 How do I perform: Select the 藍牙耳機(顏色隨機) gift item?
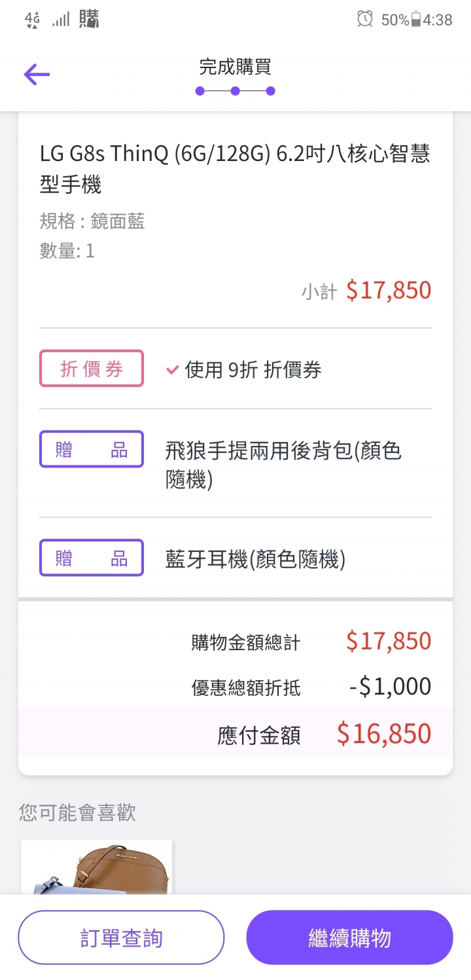(x=255, y=559)
